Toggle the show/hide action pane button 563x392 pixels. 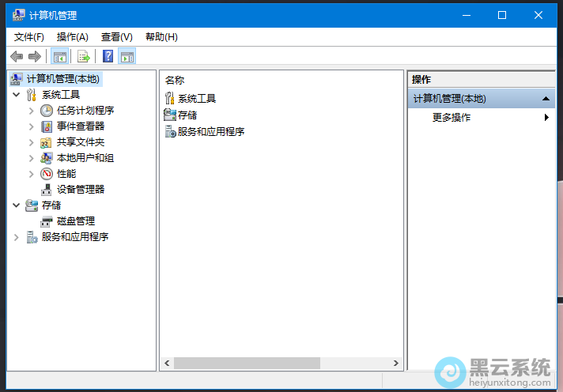(x=127, y=57)
